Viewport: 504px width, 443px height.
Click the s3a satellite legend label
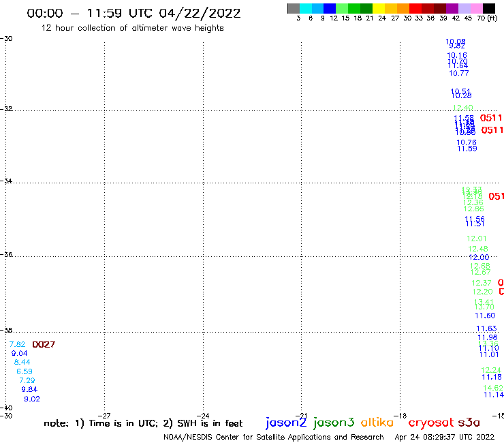(x=469, y=423)
